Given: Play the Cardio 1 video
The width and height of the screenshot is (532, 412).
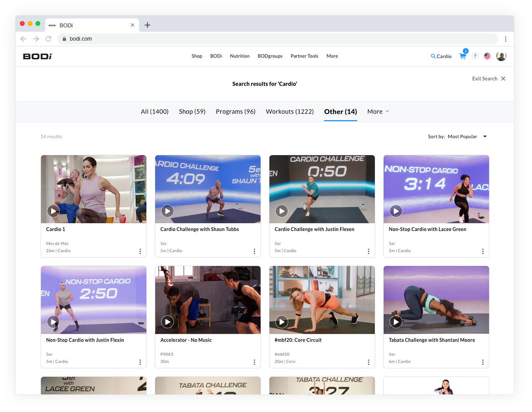Looking at the screenshot, I should click(x=53, y=211).
